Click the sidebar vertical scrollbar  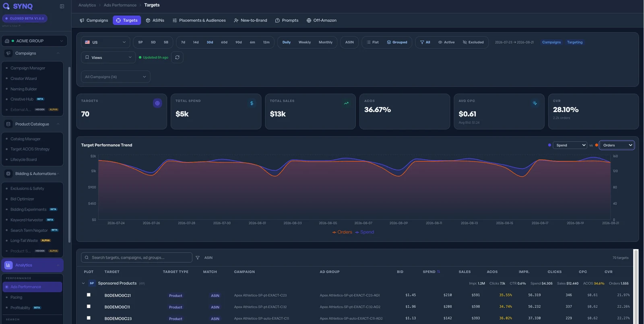pyautogui.click(x=69, y=155)
